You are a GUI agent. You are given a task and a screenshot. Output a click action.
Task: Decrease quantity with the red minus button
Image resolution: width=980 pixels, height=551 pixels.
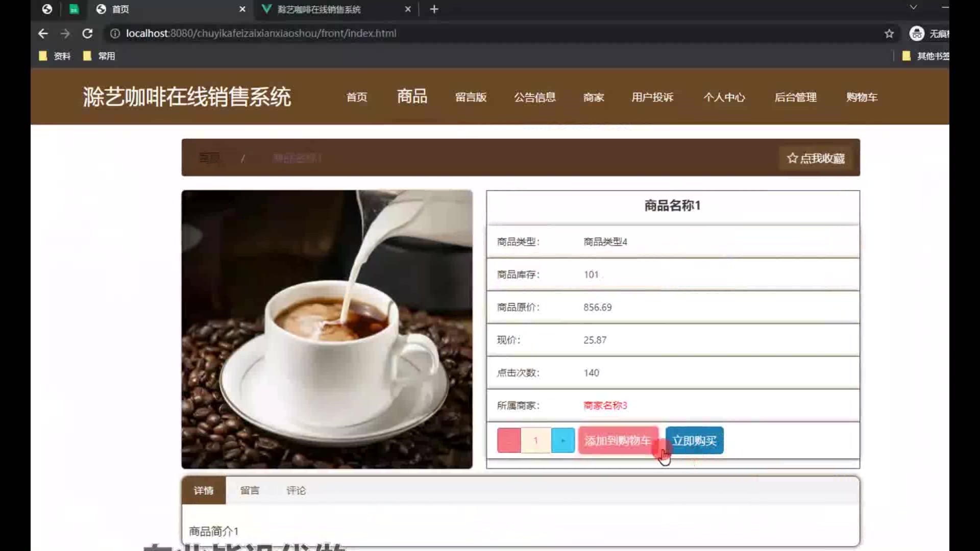coord(509,440)
